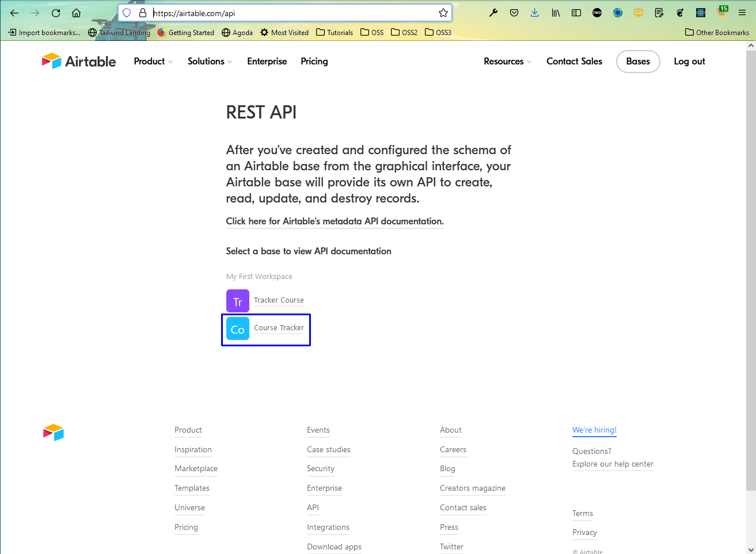Open the Pricing nav item

pos(314,61)
